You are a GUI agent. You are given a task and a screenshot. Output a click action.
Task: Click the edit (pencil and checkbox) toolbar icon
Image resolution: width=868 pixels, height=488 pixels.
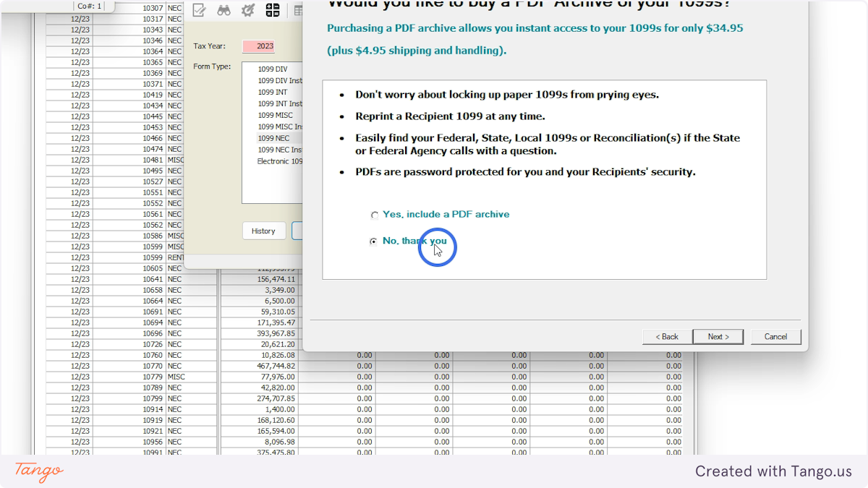pos(200,10)
